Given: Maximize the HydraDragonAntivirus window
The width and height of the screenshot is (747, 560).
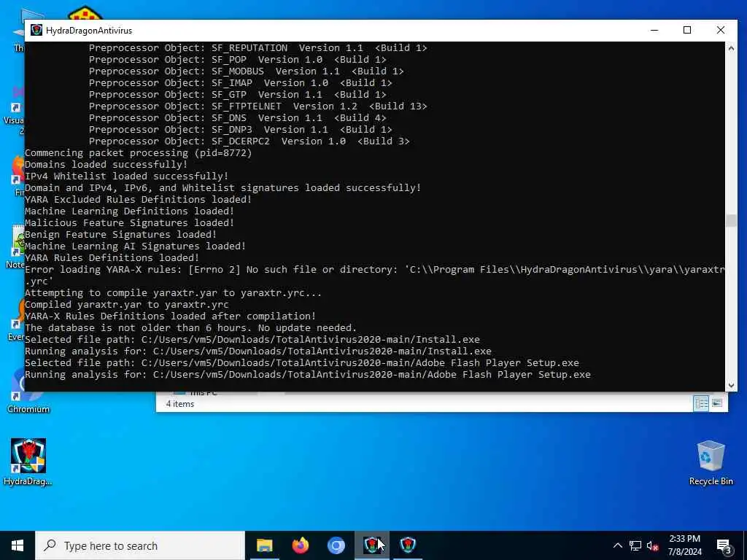Looking at the screenshot, I should pyautogui.click(x=687, y=30).
